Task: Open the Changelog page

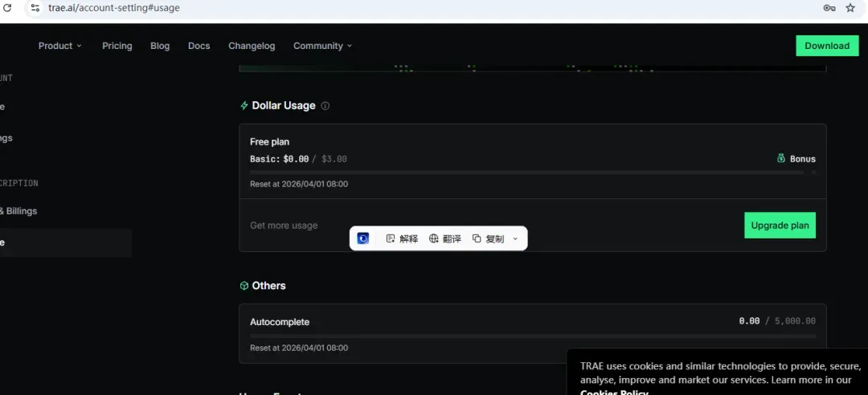Action: coord(252,46)
